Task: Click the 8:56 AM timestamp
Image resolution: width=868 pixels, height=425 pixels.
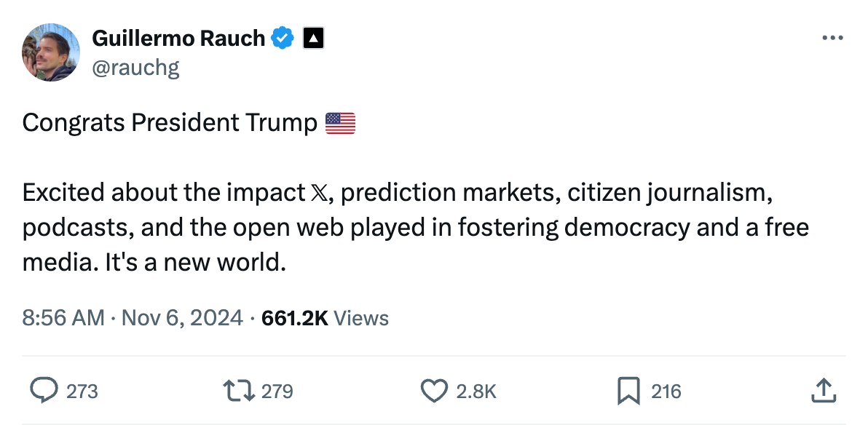Action: pos(63,318)
